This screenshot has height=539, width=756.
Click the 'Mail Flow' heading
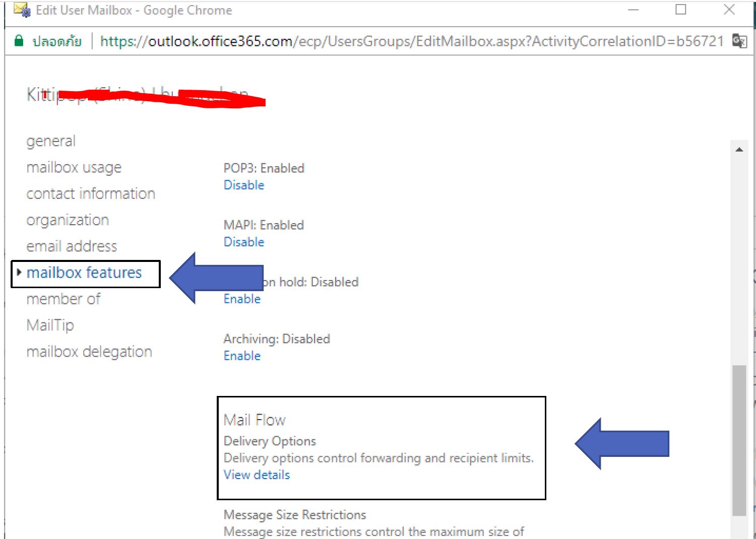click(255, 420)
